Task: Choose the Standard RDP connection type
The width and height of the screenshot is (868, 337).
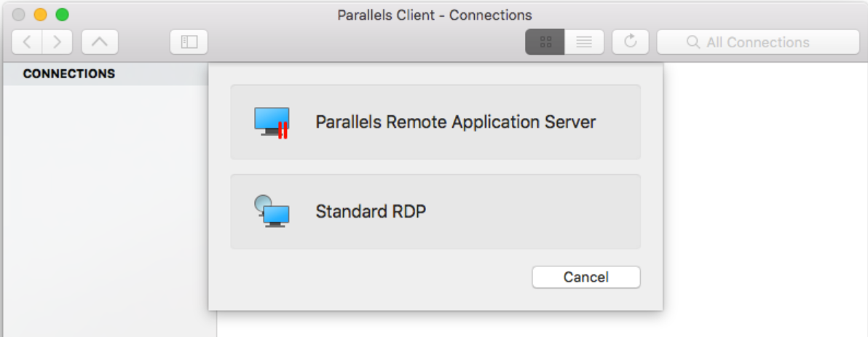Action: 371,212
